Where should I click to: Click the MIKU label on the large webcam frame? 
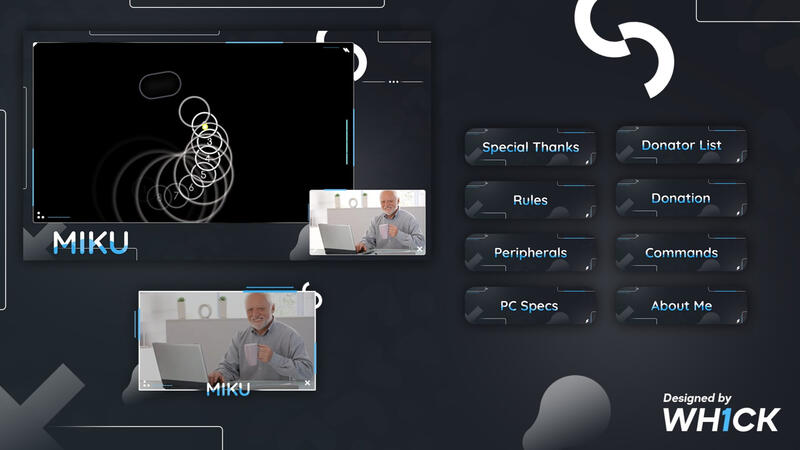(x=228, y=389)
